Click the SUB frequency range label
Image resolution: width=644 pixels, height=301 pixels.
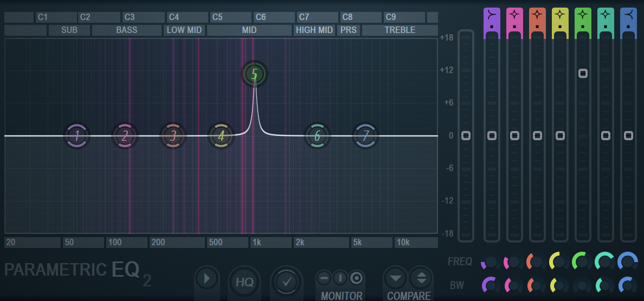[x=69, y=30]
